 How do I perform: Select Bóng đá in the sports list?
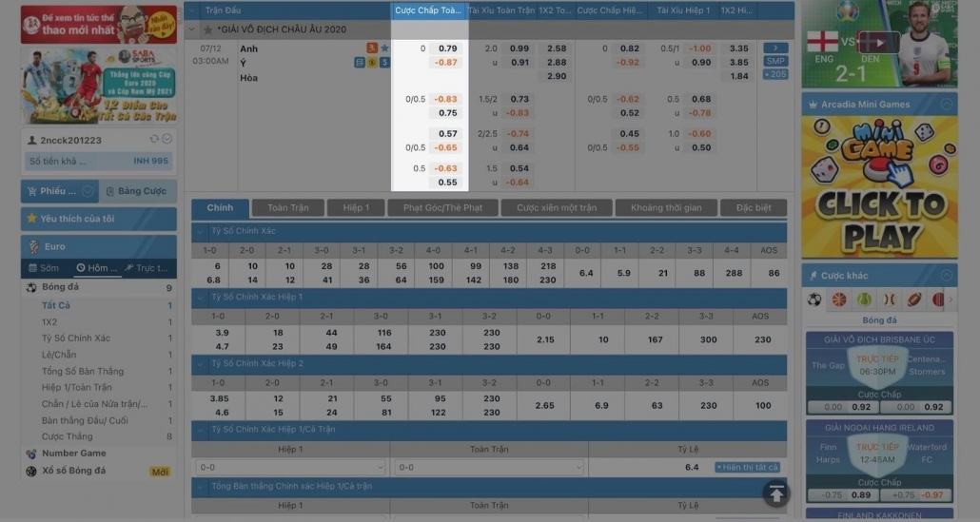[99, 287]
